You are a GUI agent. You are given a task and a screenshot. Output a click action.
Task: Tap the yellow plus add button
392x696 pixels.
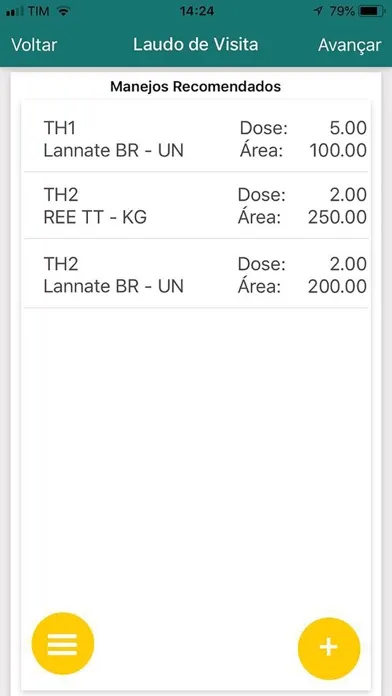[x=329, y=648]
